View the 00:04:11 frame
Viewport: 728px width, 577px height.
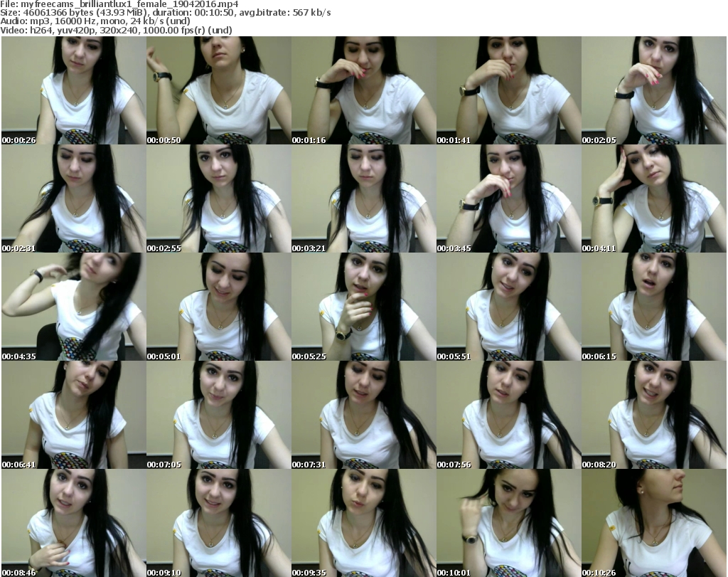pyautogui.click(x=654, y=198)
